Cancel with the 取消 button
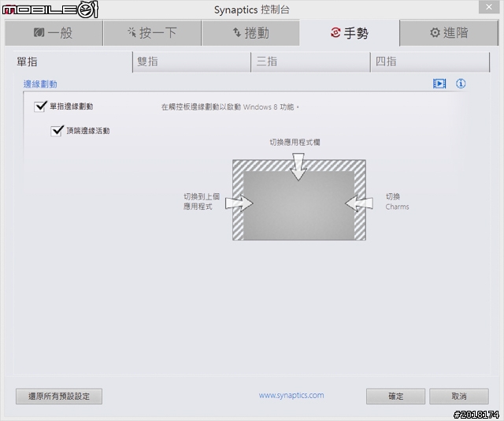This screenshot has height=421, width=504. point(459,397)
